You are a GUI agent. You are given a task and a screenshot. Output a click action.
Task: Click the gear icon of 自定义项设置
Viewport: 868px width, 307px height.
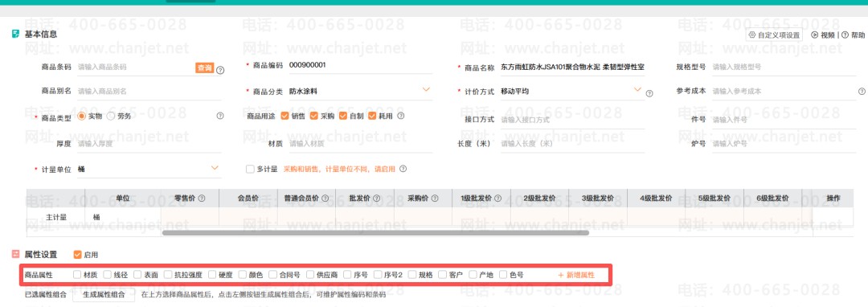click(x=752, y=35)
